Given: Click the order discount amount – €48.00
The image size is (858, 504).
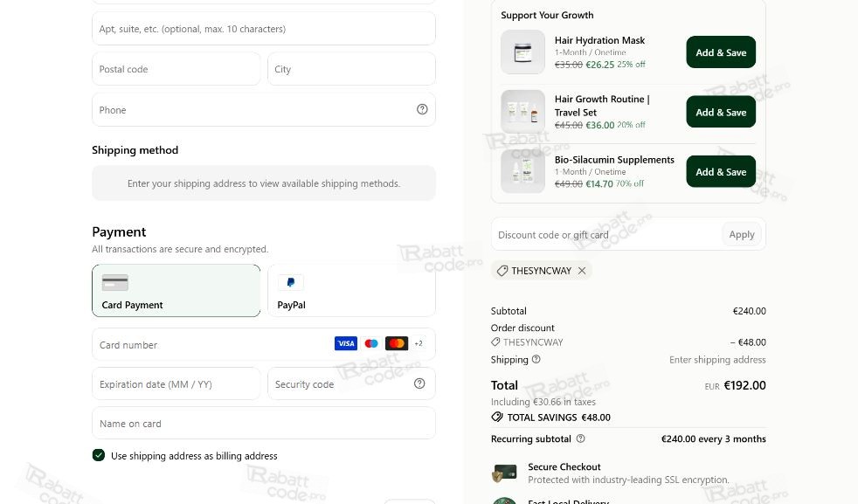Looking at the screenshot, I should 747,342.
